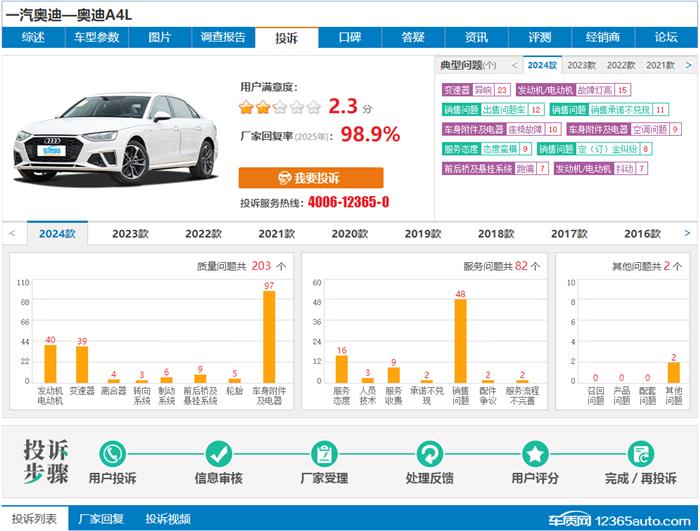Click the 发动机/电动机 抖动 7 tag

pos(601,168)
